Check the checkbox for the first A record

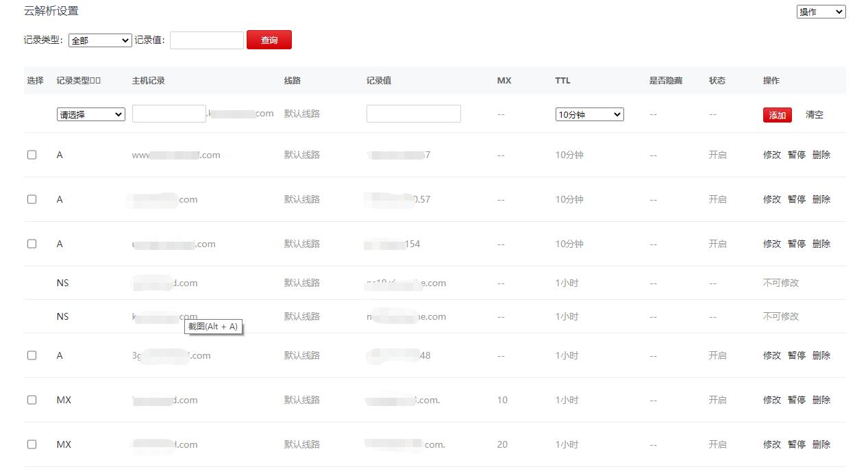point(32,154)
